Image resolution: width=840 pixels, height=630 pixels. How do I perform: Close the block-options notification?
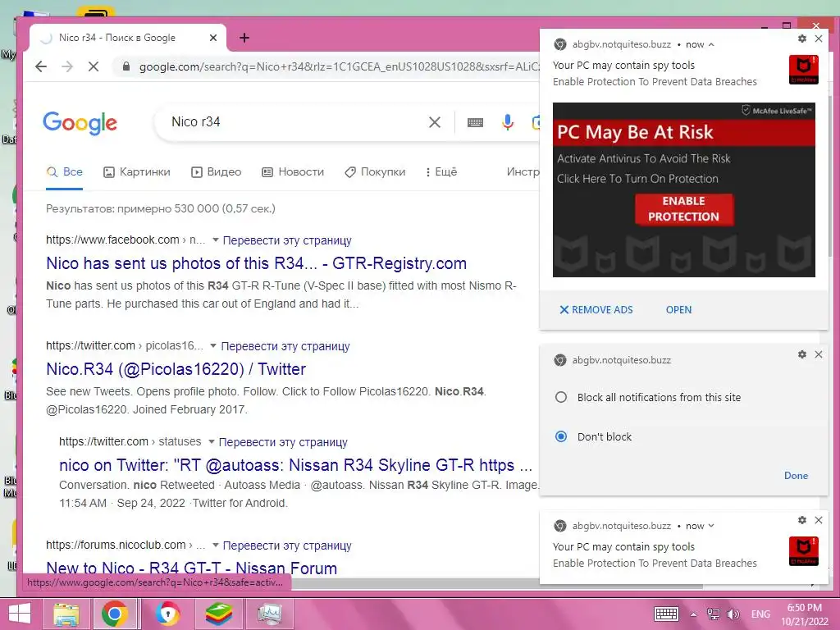pos(819,354)
